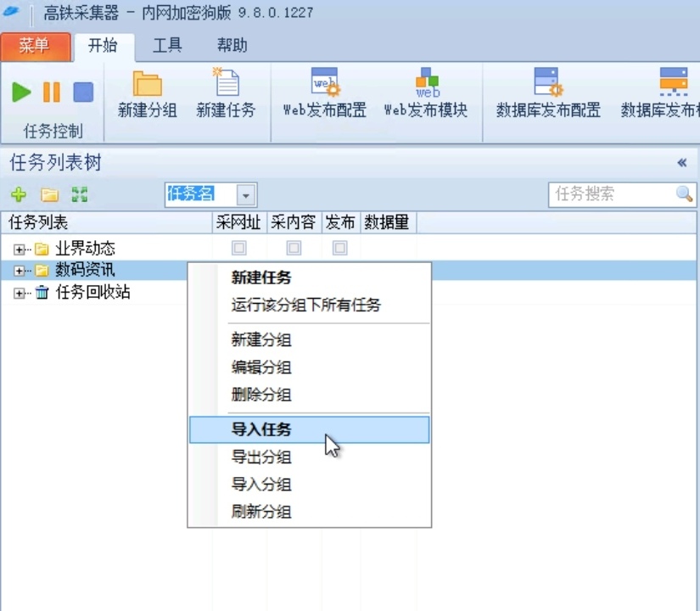This screenshot has height=611, width=700.
Task: Create a new task via 新建任务 icon
Action: 225,98
